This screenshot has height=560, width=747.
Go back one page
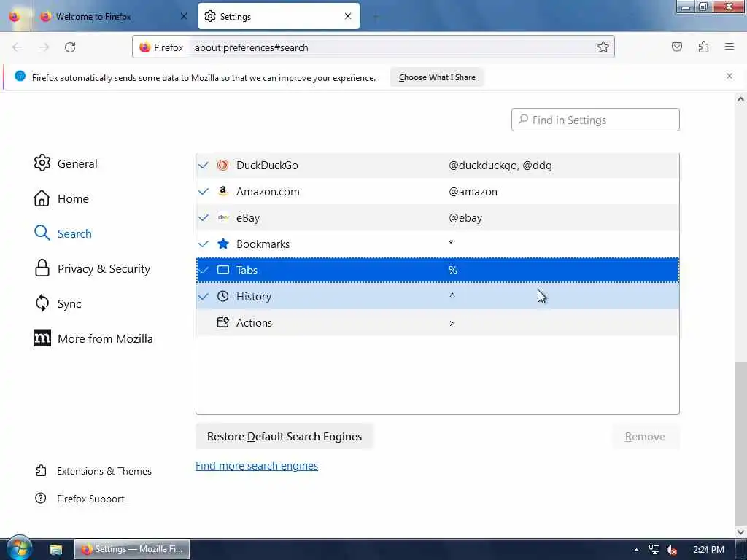pyautogui.click(x=18, y=47)
